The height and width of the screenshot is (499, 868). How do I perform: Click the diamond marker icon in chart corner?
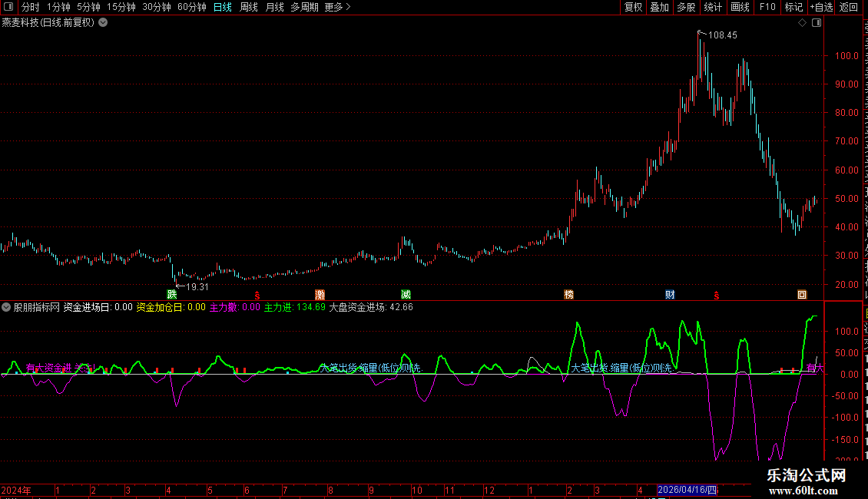[x=802, y=23]
